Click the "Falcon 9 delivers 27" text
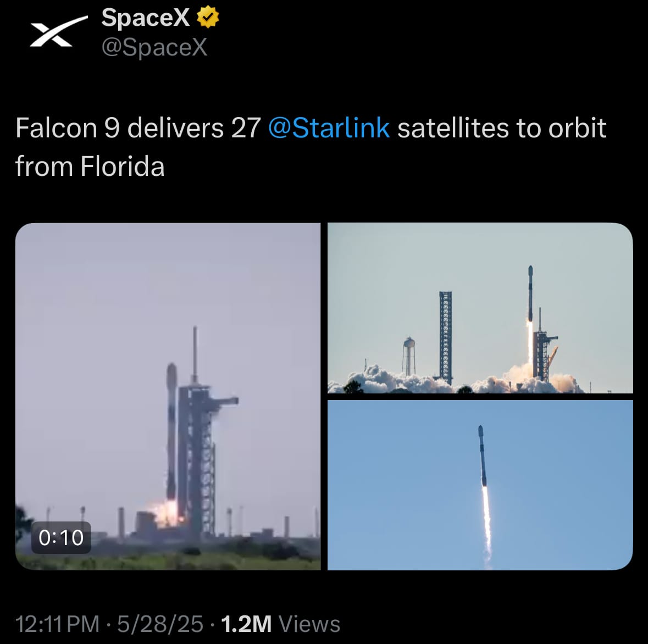 coord(138,127)
